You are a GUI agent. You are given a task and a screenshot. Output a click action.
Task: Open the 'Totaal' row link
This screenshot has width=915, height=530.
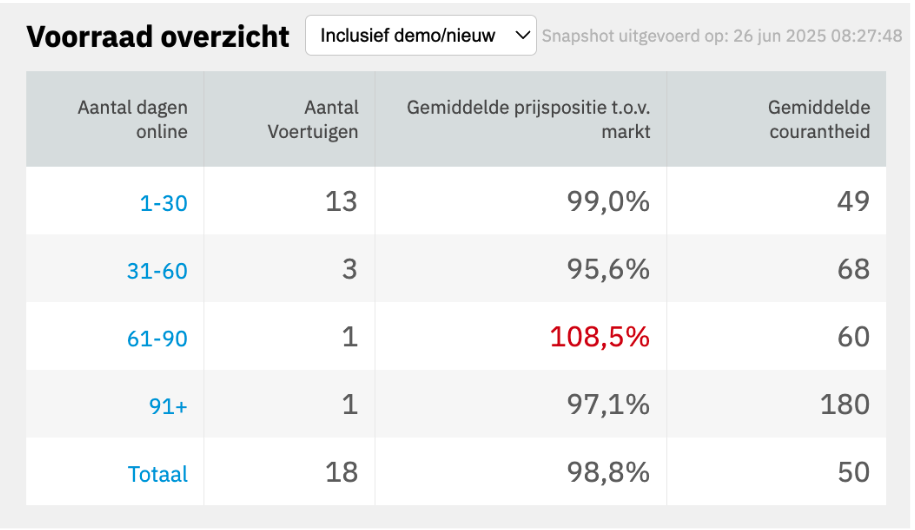coord(158,474)
